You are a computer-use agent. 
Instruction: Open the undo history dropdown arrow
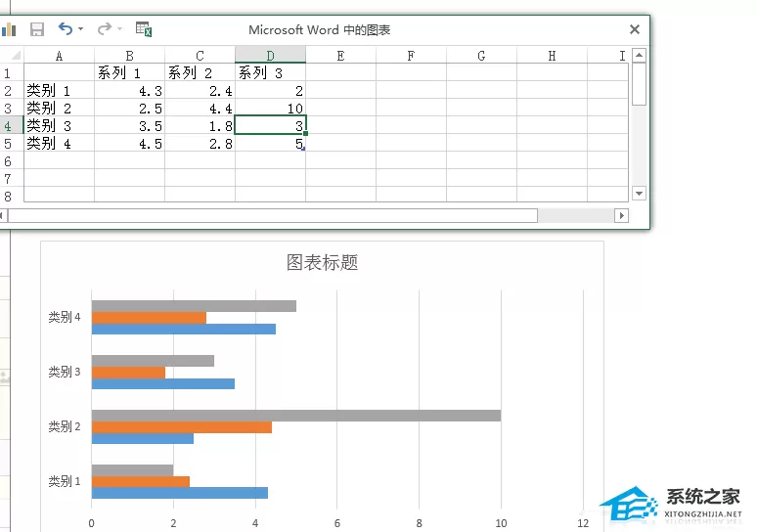click(80, 29)
